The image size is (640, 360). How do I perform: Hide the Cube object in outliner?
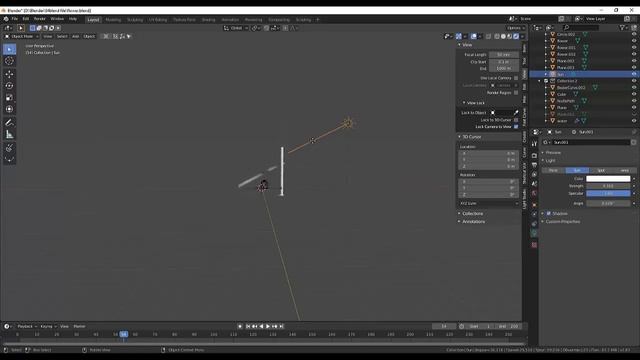pos(634,94)
